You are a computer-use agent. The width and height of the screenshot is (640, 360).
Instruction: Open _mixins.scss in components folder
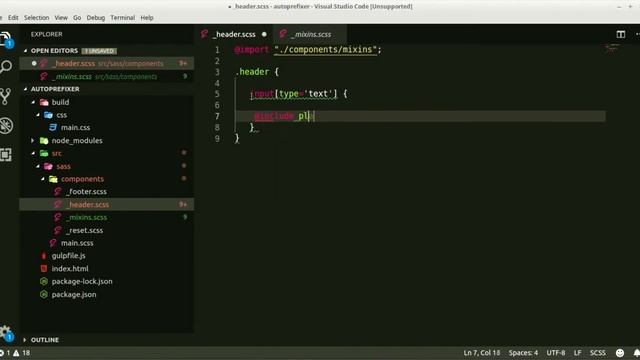pyautogui.click(x=87, y=217)
